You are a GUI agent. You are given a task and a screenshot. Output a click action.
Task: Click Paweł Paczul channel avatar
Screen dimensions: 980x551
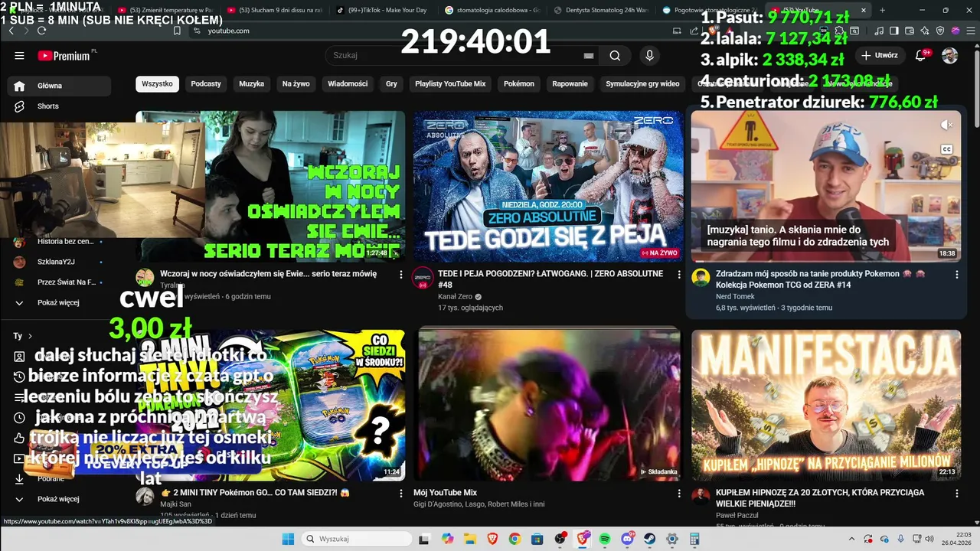(x=701, y=496)
